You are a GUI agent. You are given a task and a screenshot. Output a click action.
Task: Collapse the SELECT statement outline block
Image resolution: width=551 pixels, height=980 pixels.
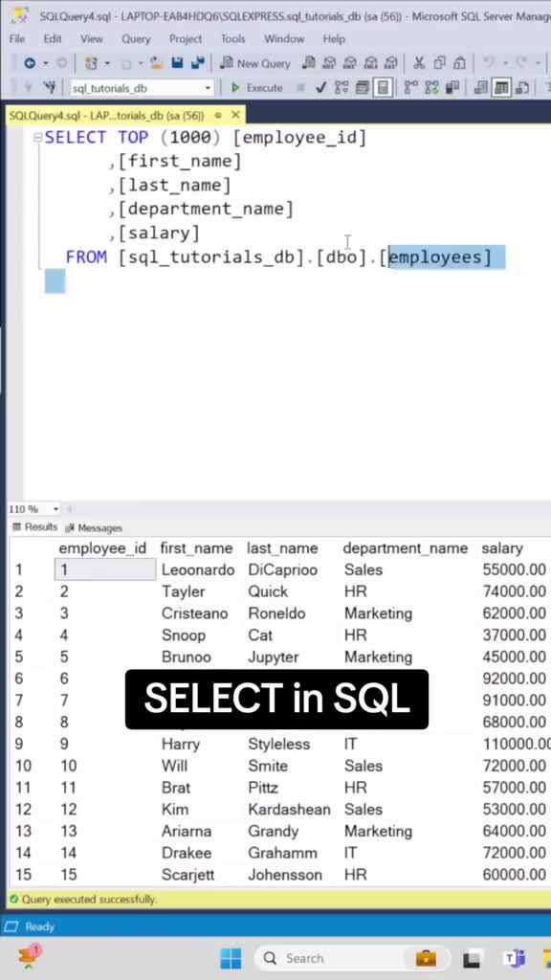(38, 138)
